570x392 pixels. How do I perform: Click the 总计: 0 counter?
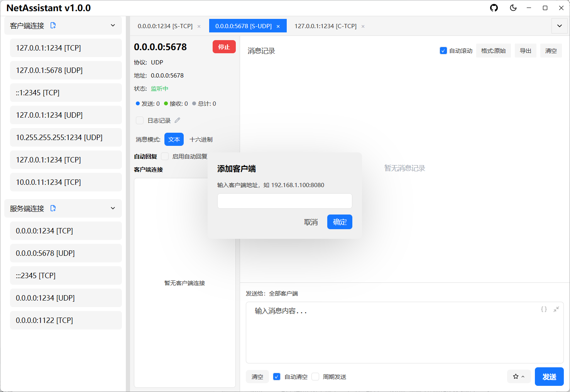tap(204, 104)
